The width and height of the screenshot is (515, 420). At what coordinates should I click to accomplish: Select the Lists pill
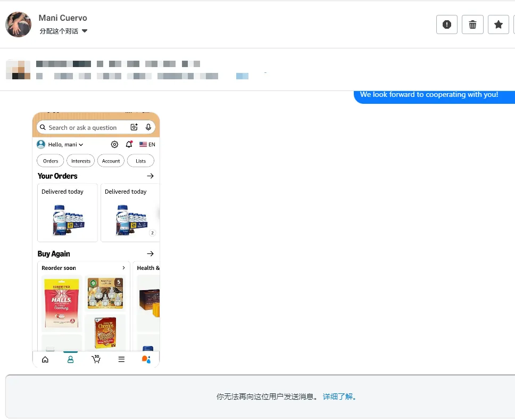140,161
